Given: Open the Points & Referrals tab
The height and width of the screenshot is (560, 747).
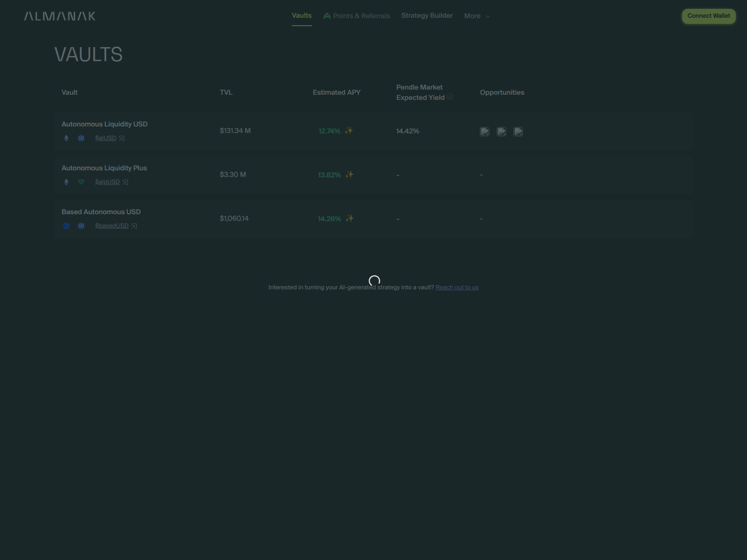Looking at the screenshot, I should (357, 16).
